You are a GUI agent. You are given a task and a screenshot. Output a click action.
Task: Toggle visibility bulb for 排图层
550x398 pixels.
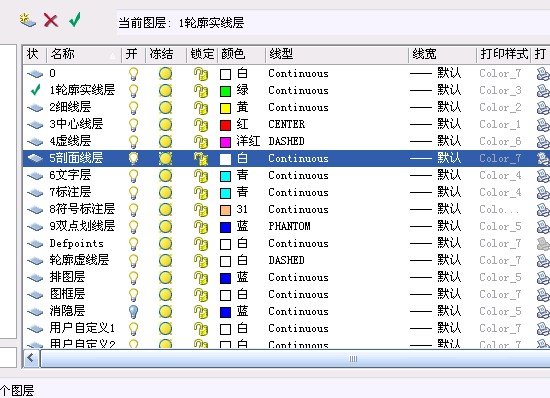(x=133, y=277)
